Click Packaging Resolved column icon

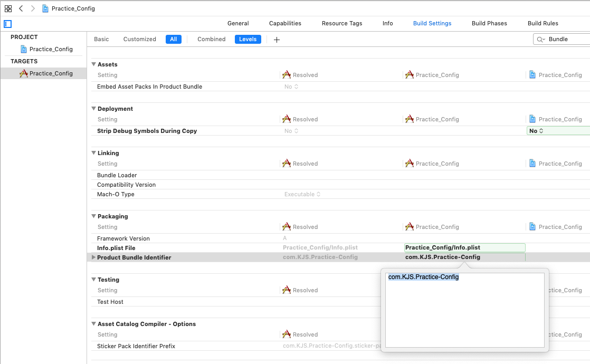[287, 226]
